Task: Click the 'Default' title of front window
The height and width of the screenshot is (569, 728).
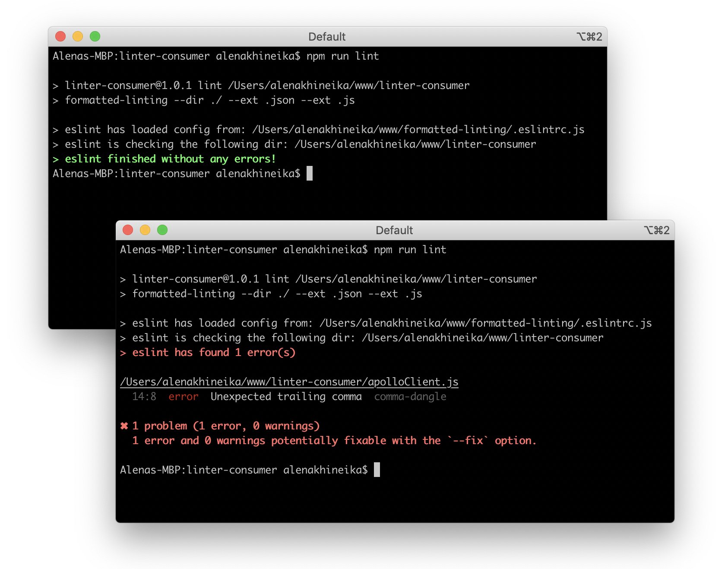Action: tap(394, 230)
